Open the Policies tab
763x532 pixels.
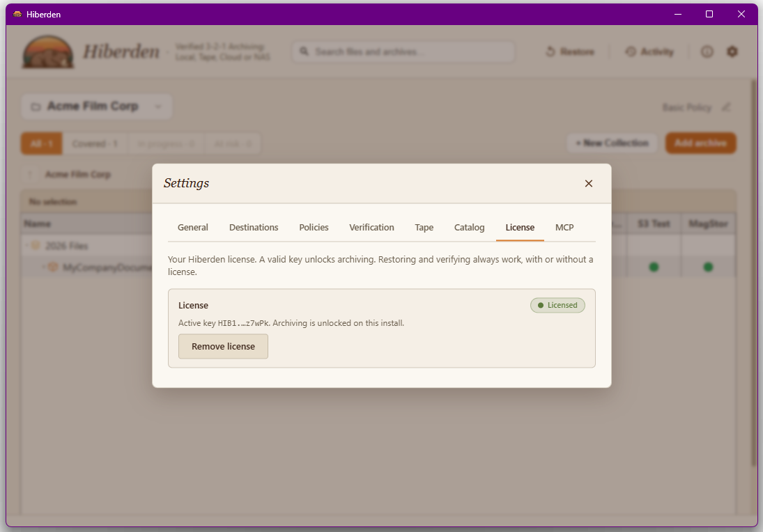(x=314, y=227)
